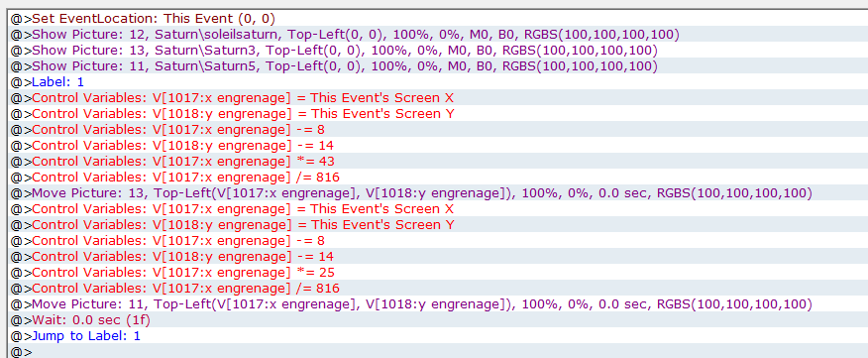Viewport: 868px width, 358px height.
Task: Click the empty @> line at list end
Action: point(437,351)
